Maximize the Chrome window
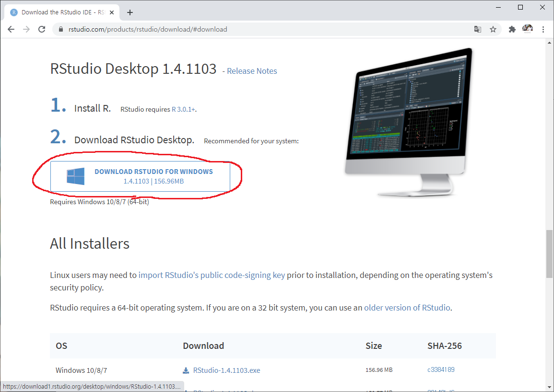 (520, 7)
